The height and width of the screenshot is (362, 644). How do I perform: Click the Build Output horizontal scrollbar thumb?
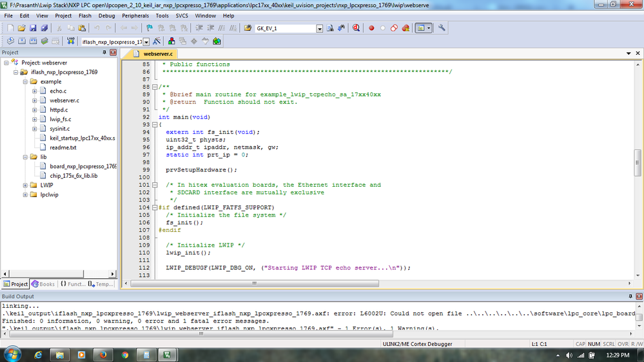click(x=201, y=334)
